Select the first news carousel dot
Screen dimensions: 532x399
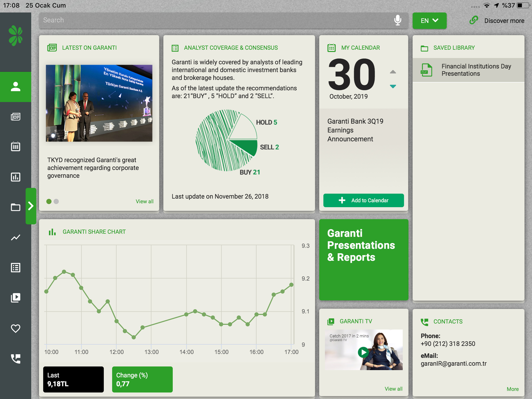point(49,201)
